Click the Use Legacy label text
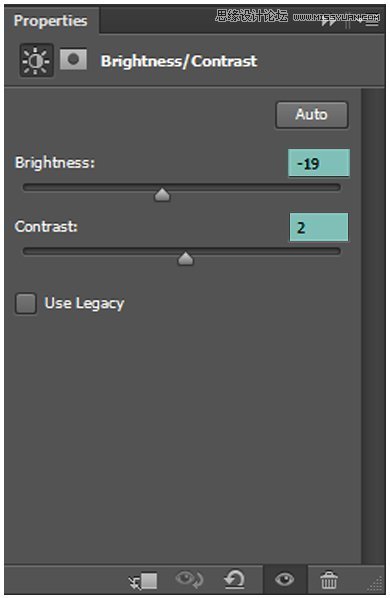This screenshot has height=598, width=390. pyautogui.click(x=84, y=304)
